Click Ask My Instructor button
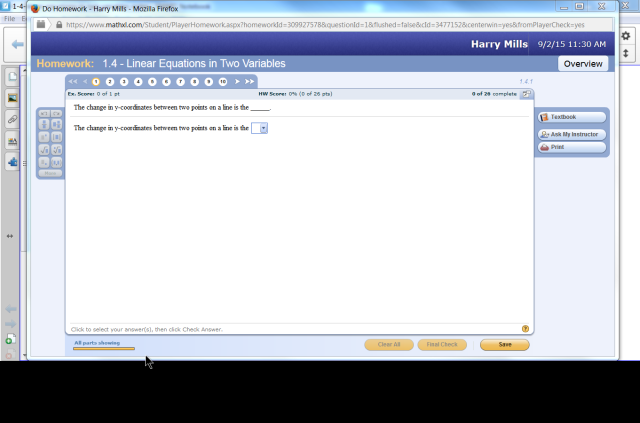 point(572,133)
